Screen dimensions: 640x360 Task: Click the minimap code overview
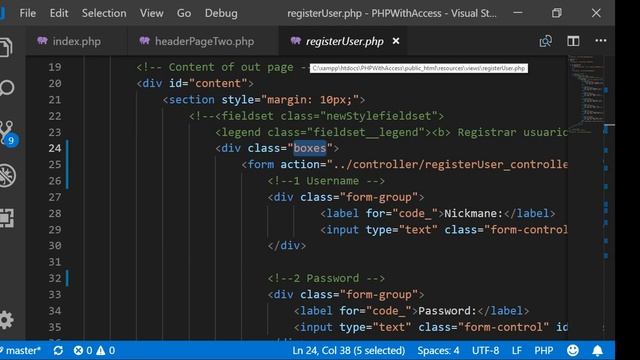click(x=585, y=94)
